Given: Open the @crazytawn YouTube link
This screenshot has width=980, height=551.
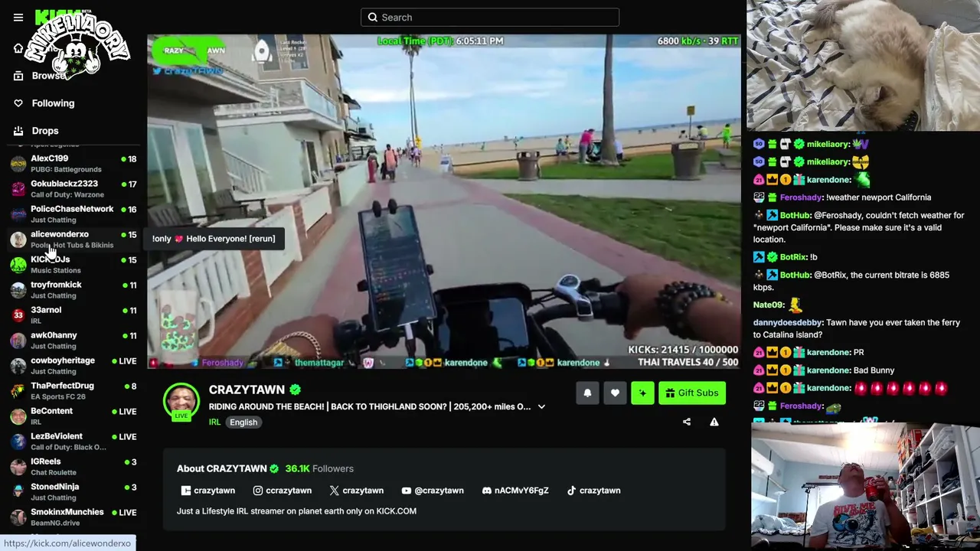Looking at the screenshot, I should [433, 491].
